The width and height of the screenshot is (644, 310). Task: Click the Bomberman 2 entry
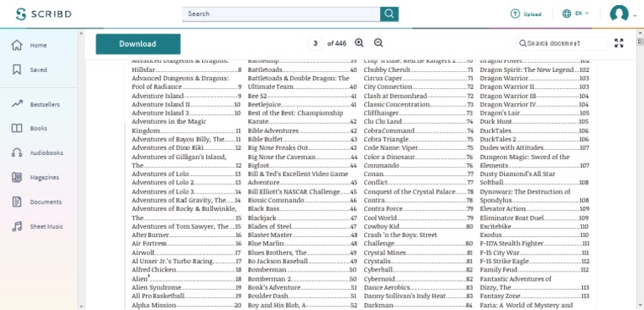(x=302, y=279)
